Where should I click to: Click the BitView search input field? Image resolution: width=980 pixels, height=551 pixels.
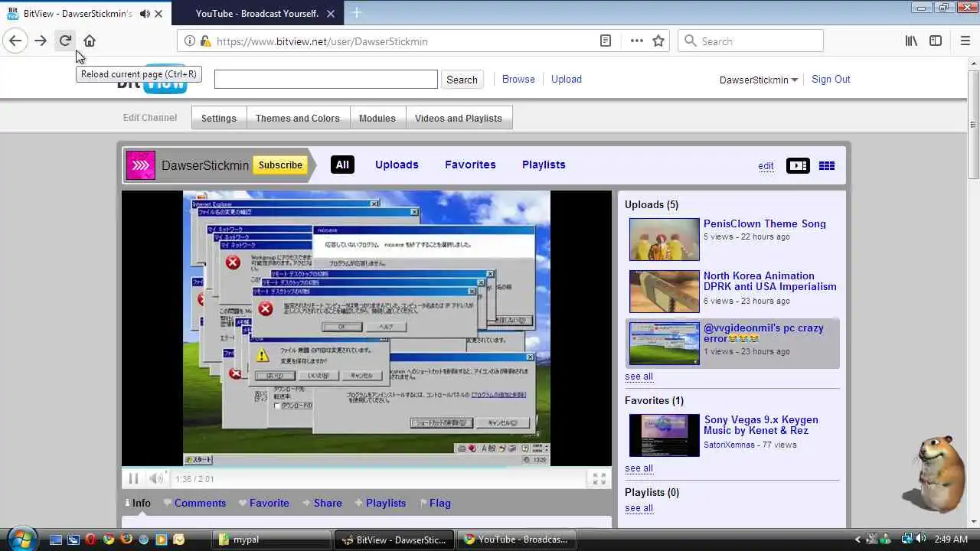326,79
